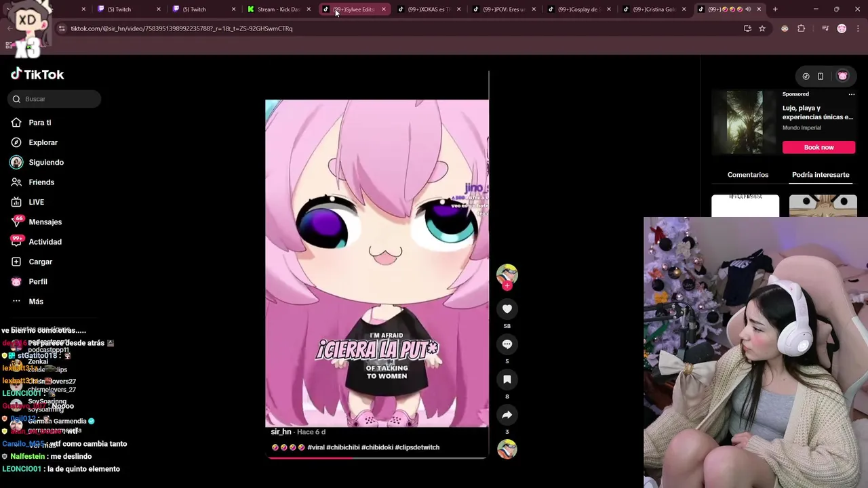Click the URL address bar

(x=400, y=28)
